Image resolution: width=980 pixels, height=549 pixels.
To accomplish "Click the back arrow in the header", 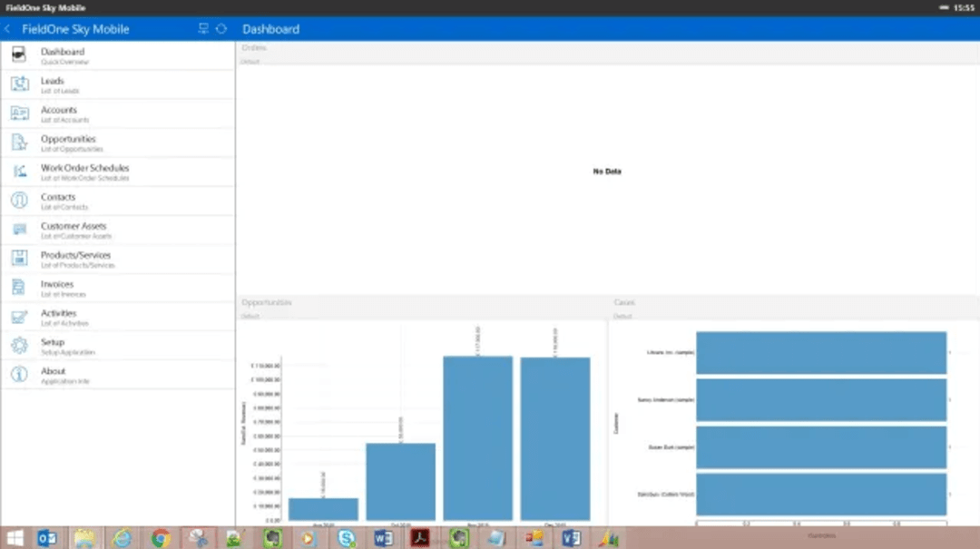I will (x=7, y=28).
